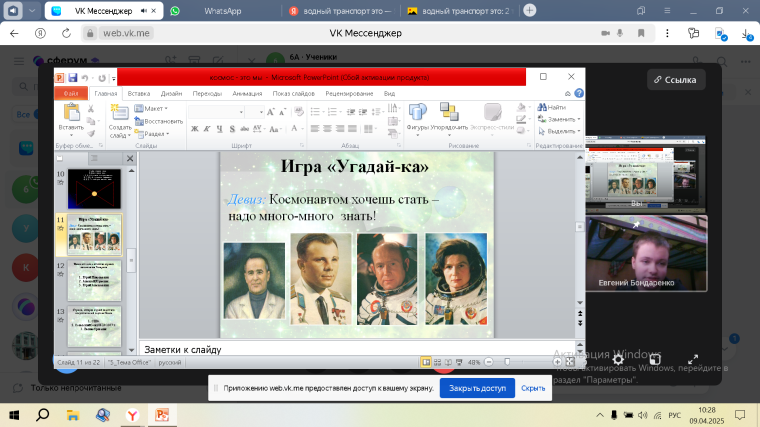
Task: Start slideshow from status bar icon
Action: pos(459,362)
